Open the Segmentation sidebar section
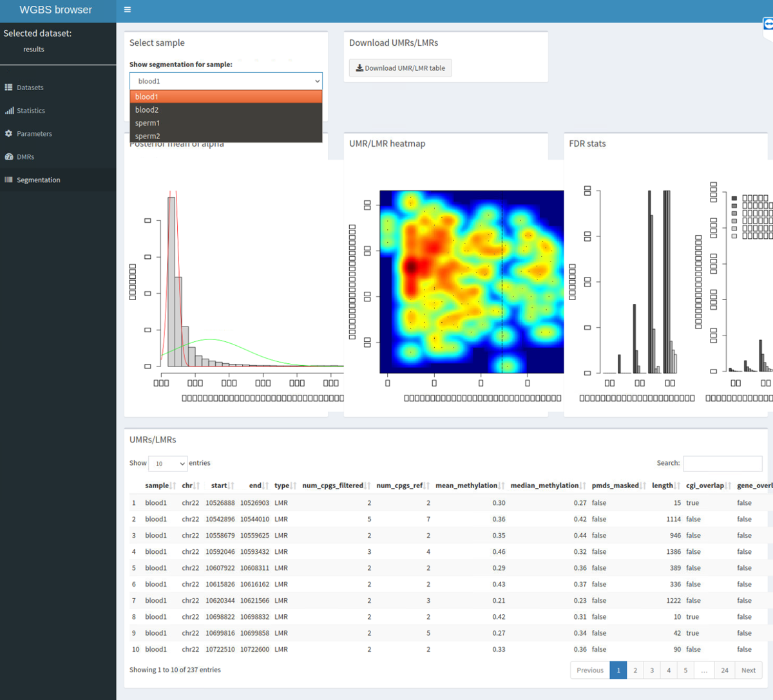Viewport: 773px width, 700px height. [58, 180]
